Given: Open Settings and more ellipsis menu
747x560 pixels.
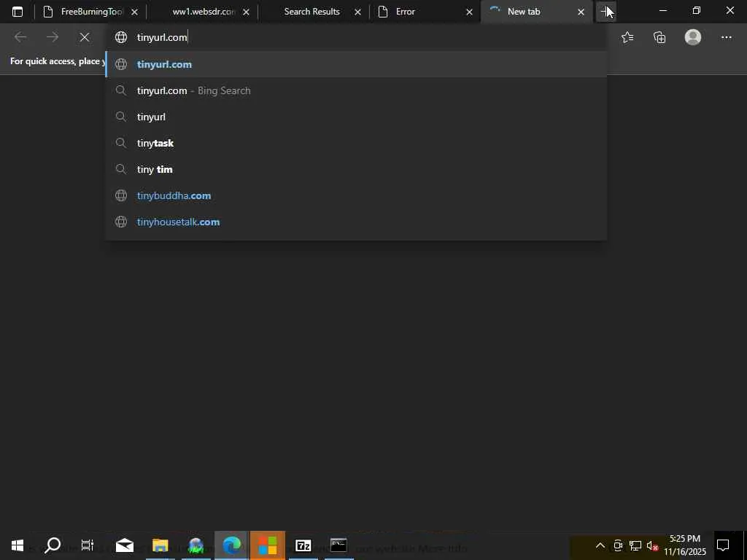Looking at the screenshot, I should pyautogui.click(x=726, y=37).
